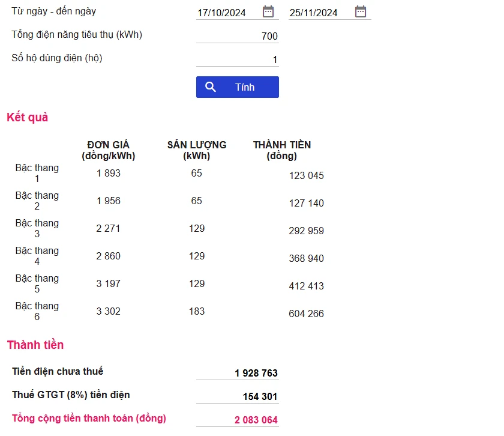Open the end date calendar picker

361,11
